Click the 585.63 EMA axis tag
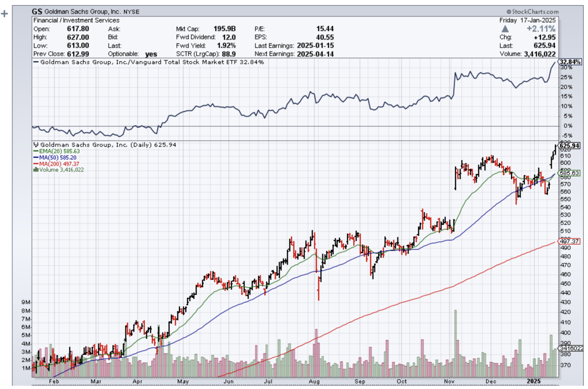This screenshot has width=588, height=389. [x=570, y=173]
